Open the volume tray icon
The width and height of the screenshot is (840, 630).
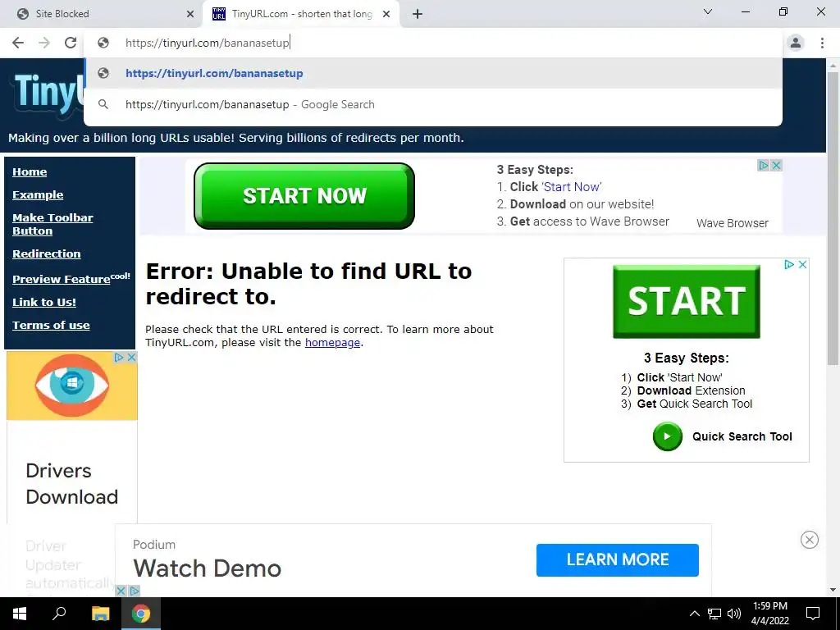pyautogui.click(x=734, y=614)
